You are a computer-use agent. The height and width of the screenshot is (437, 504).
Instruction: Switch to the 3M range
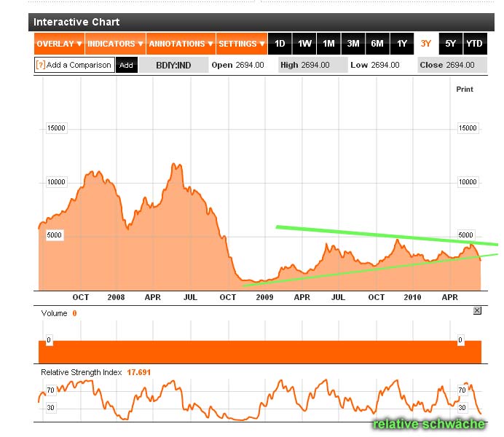[x=353, y=44]
